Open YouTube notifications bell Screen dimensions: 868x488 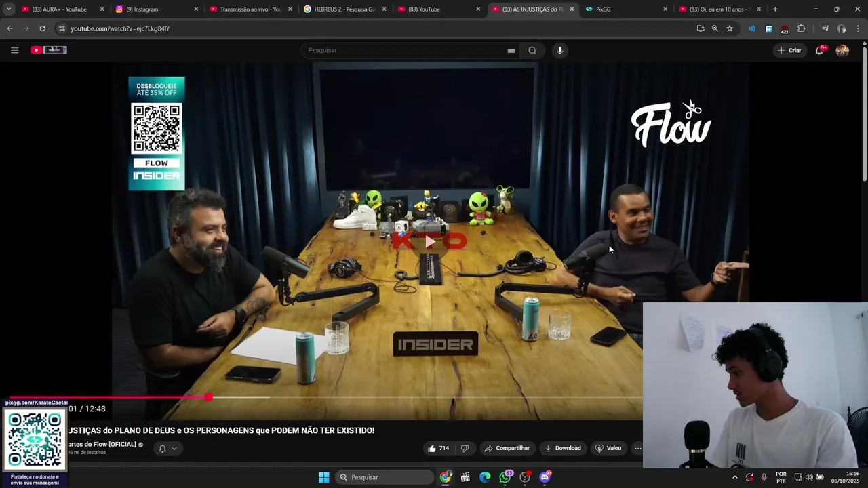pos(819,50)
